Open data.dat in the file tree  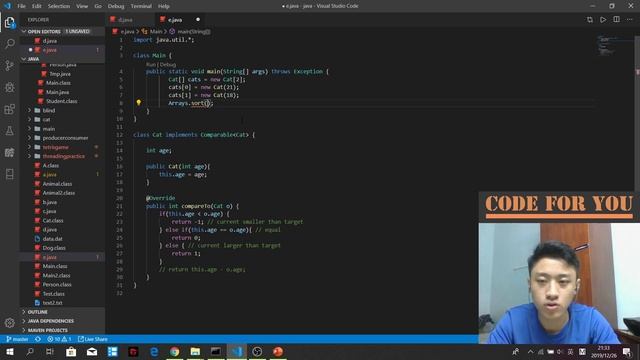pos(52,239)
